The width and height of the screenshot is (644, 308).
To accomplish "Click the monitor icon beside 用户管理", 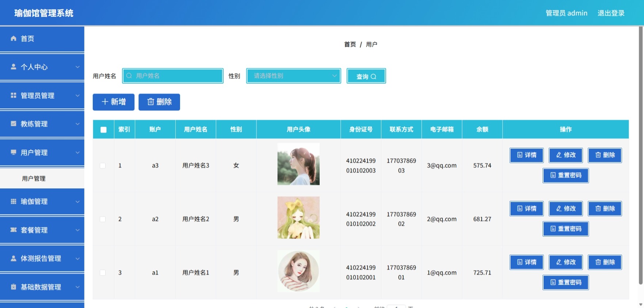I will [14, 152].
